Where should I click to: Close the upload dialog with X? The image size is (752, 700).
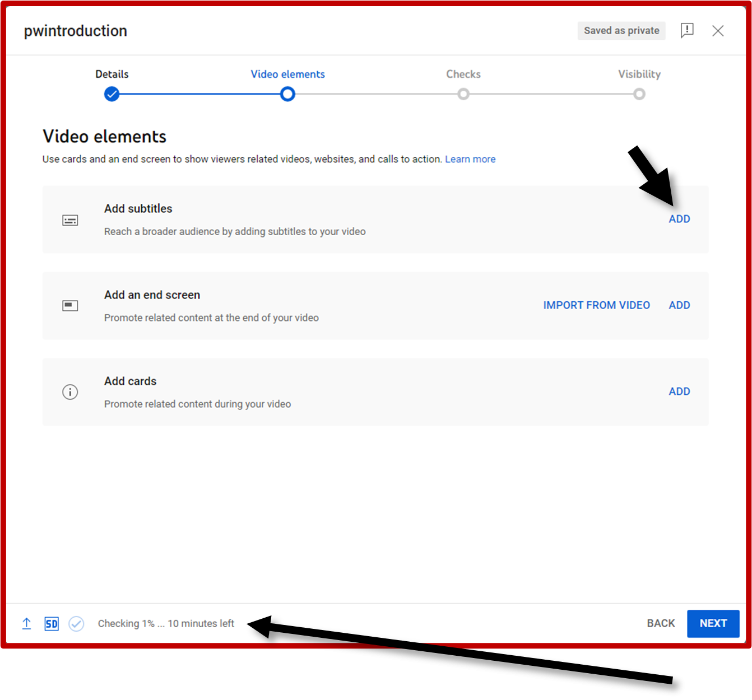point(718,31)
